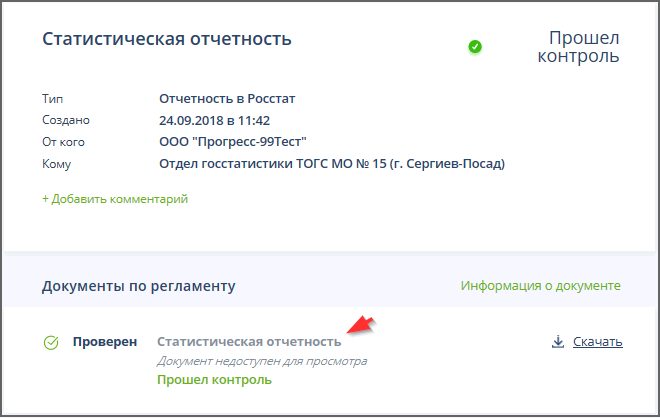The height and width of the screenshot is (418, 660).
Task: Open the gray Статистическая отчетность document name
Action: (249, 342)
